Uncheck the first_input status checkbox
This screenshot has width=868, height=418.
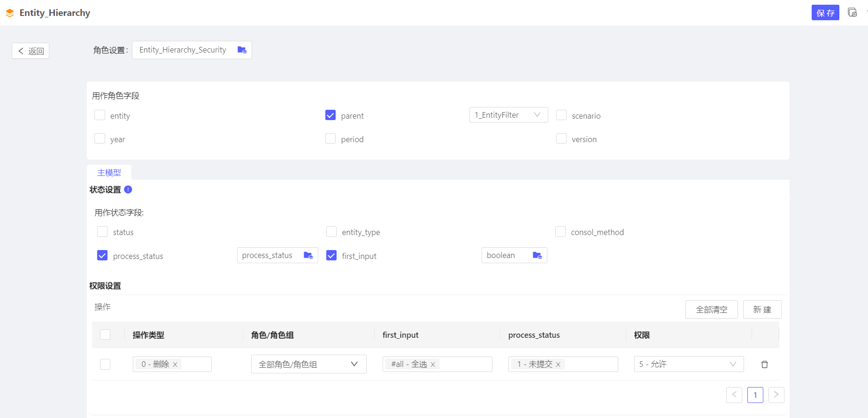(x=331, y=256)
